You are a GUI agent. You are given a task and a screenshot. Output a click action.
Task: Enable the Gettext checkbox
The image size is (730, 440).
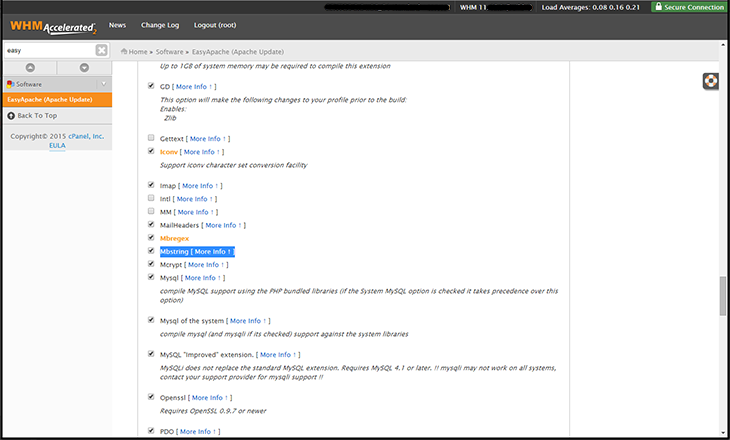pyautogui.click(x=151, y=138)
